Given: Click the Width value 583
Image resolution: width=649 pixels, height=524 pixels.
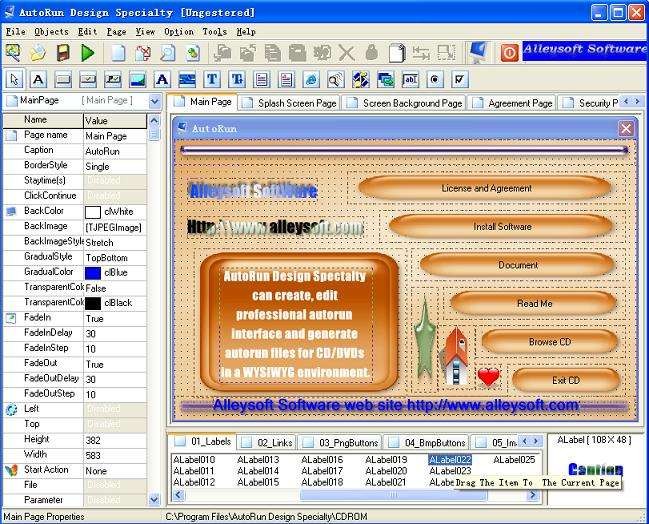Looking at the screenshot, I should point(115,456).
